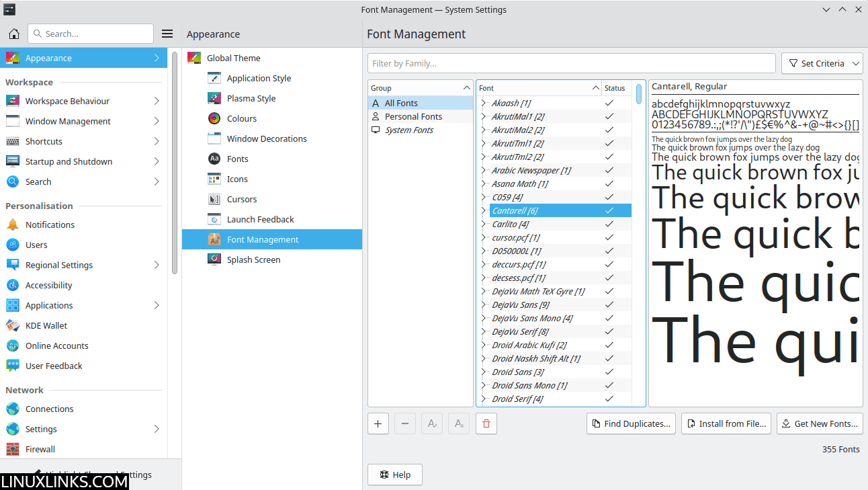Click Get New Fonts button

(x=820, y=423)
